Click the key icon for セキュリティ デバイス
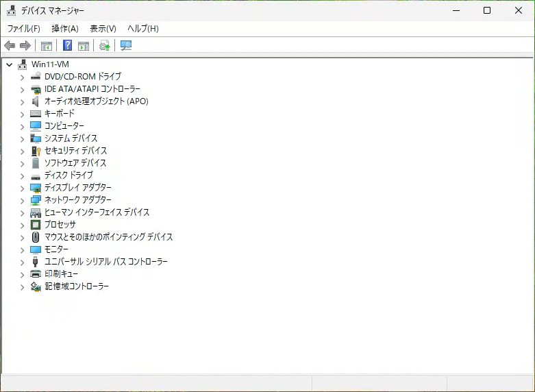 [x=36, y=151]
